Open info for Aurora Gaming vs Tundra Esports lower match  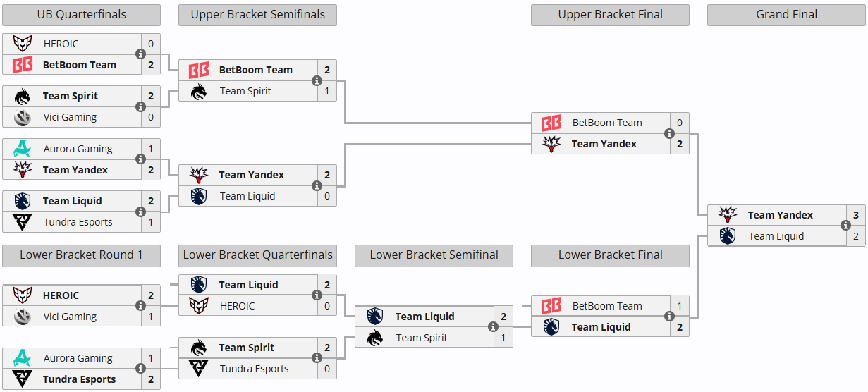coord(140,369)
